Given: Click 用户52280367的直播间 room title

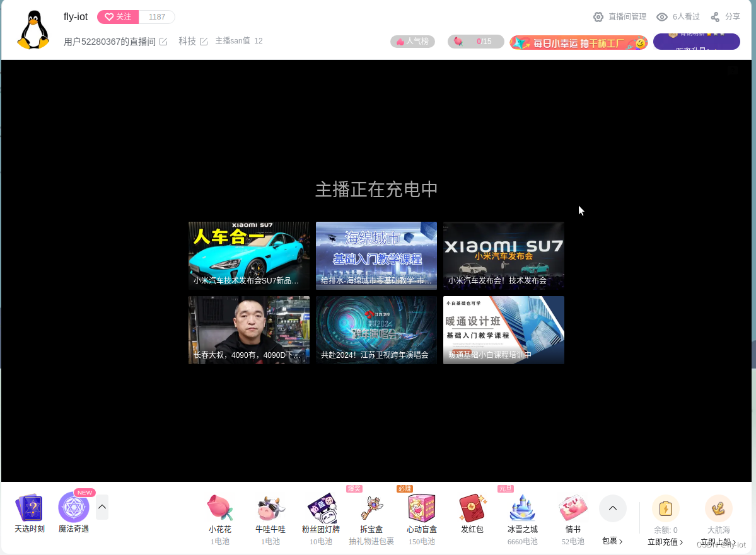Looking at the screenshot, I should point(110,42).
